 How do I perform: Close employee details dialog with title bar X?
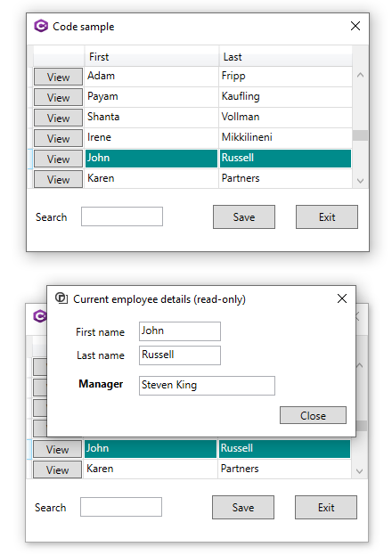click(x=342, y=298)
